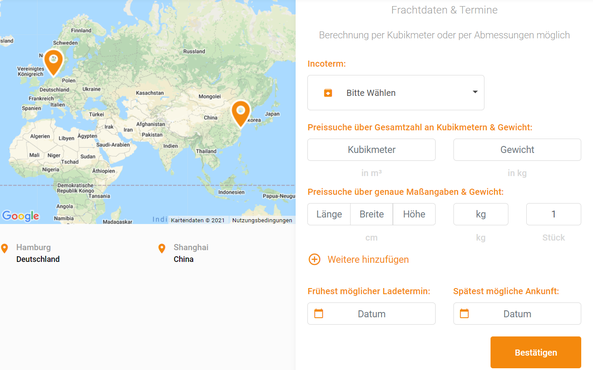Click the Hamburg map pin marker

[53, 62]
